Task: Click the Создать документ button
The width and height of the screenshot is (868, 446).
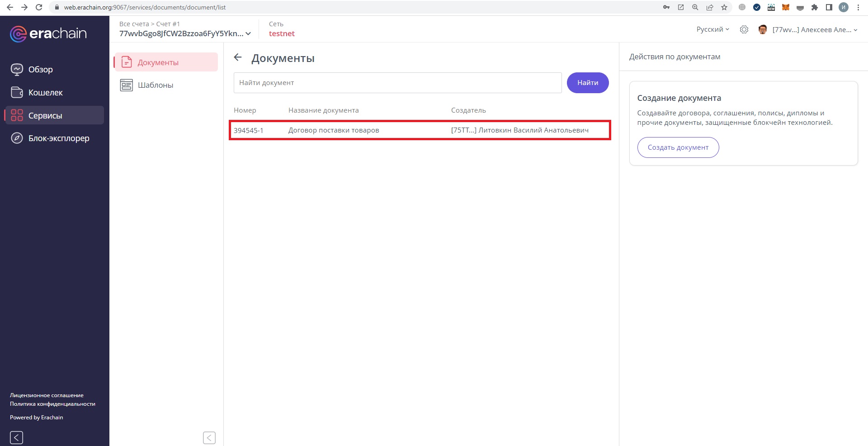Action: (x=678, y=147)
